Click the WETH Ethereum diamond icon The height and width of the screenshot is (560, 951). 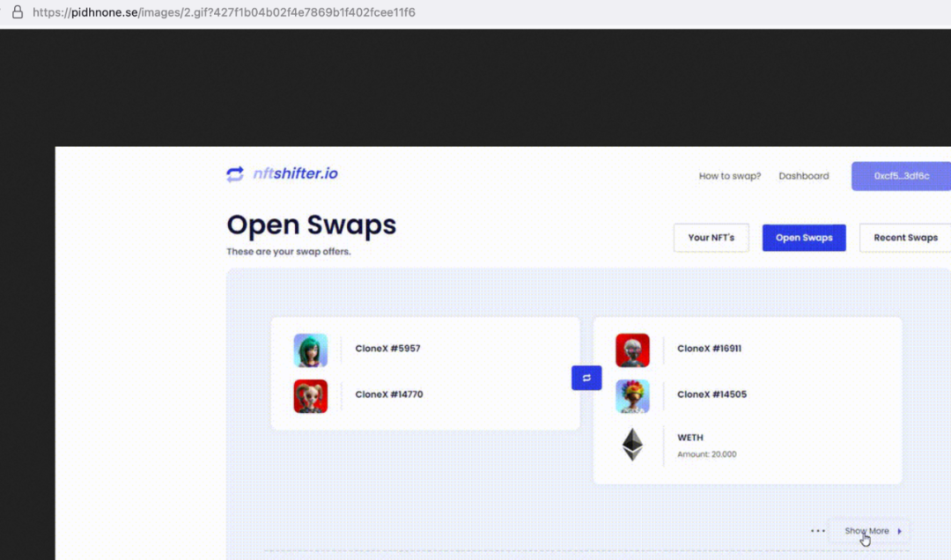(632, 445)
